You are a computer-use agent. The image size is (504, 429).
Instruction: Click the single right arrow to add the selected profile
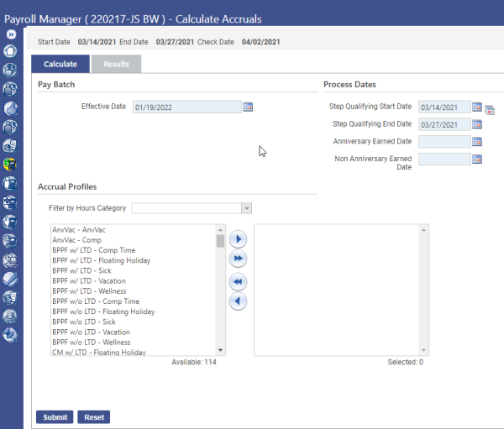tap(239, 239)
